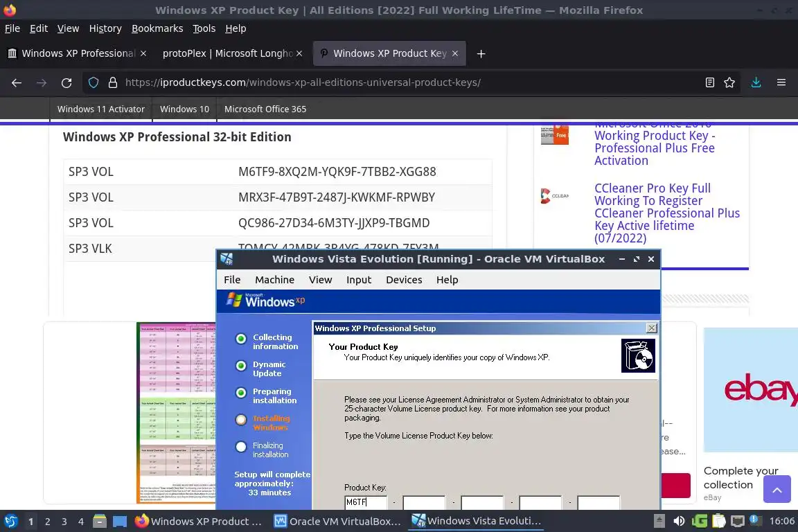Screen dimensions: 798x532
Task: Select key MRX3F-47B9T-2487J-KWKMF-RPWBY
Action: 337,197
